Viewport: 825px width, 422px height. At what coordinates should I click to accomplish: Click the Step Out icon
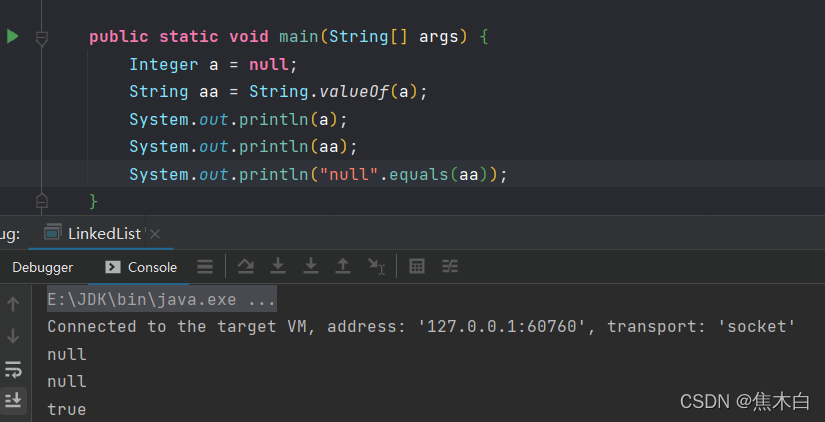click(x=343, y=266)
